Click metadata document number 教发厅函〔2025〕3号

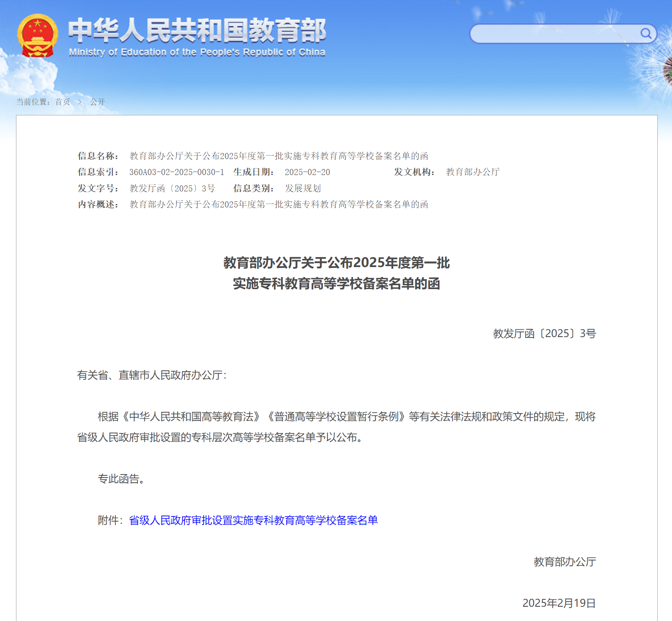click(172, 188)
